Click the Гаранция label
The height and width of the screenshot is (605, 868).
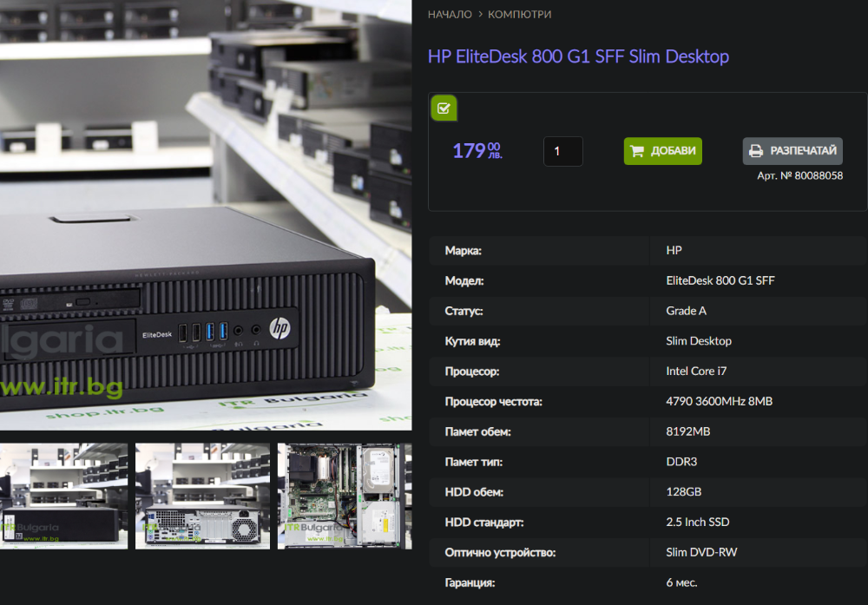tap(470, 582)
